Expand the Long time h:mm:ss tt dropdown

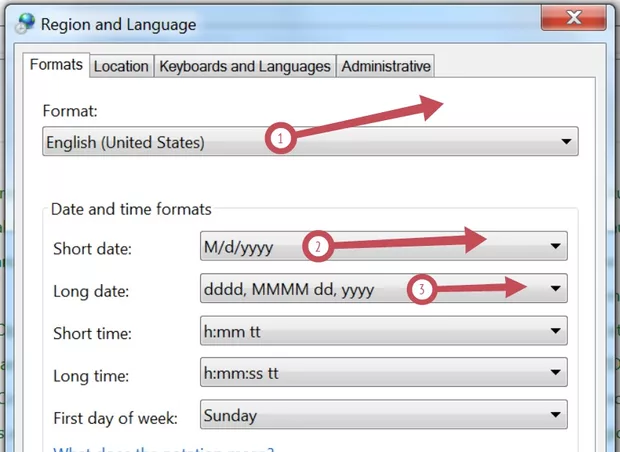coord(555,373)
